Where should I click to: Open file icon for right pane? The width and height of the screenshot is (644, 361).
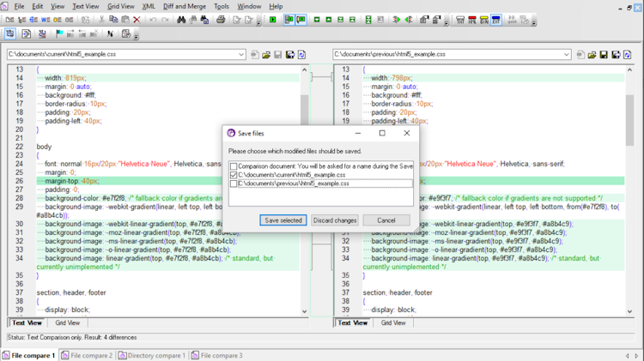tap(592, 55)
